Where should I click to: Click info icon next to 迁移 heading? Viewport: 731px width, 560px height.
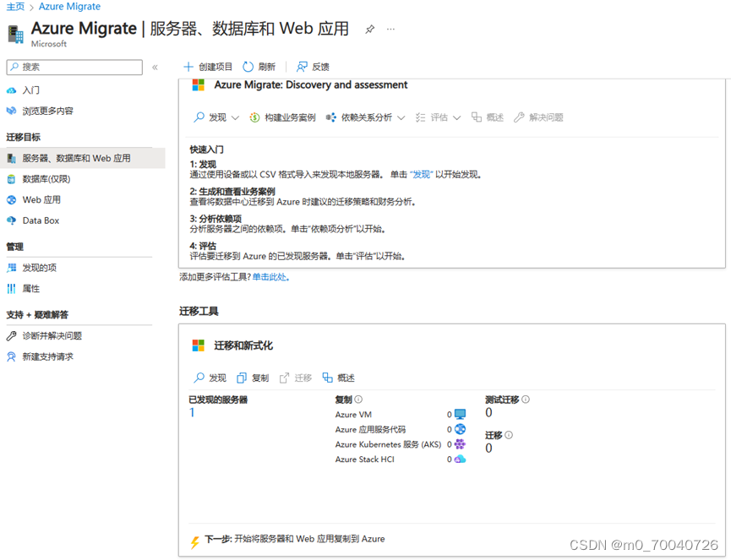click(x=509, y=435)
